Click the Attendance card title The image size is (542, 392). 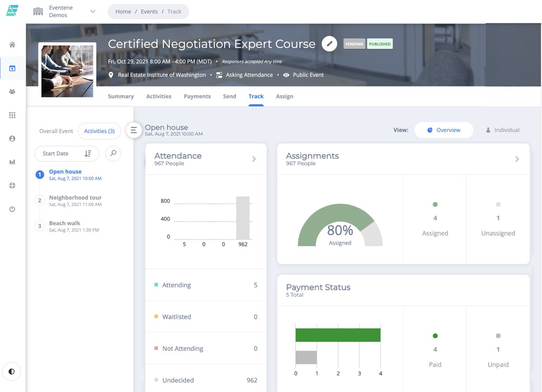[x=178, y=156]
